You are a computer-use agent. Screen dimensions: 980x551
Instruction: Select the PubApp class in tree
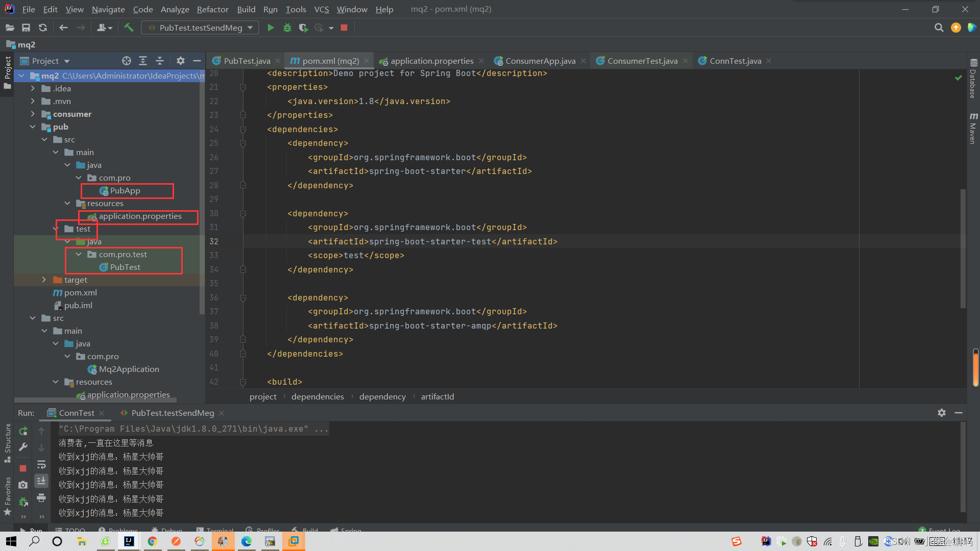[x=125, y=190]
